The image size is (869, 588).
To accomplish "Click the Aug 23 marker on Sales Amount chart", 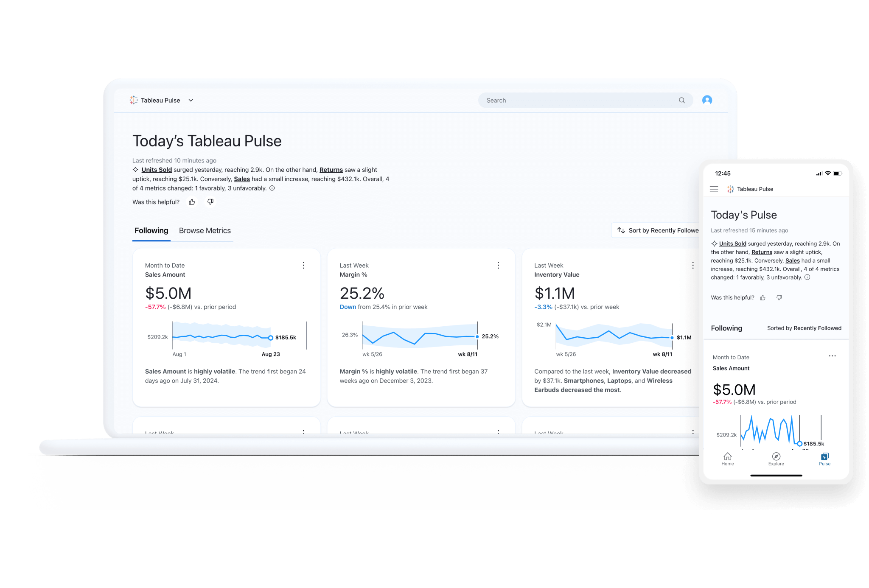I will tap(271, 338).
